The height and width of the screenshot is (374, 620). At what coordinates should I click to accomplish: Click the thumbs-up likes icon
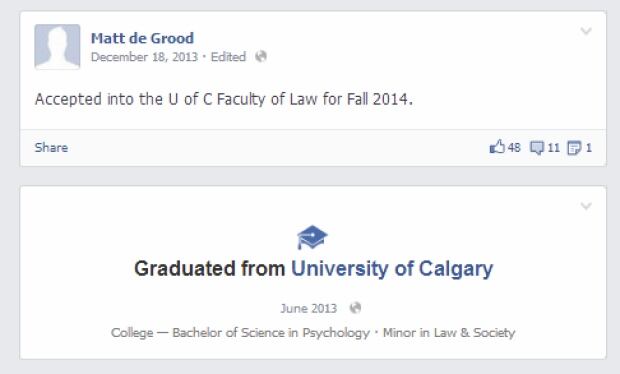(497, 147)
